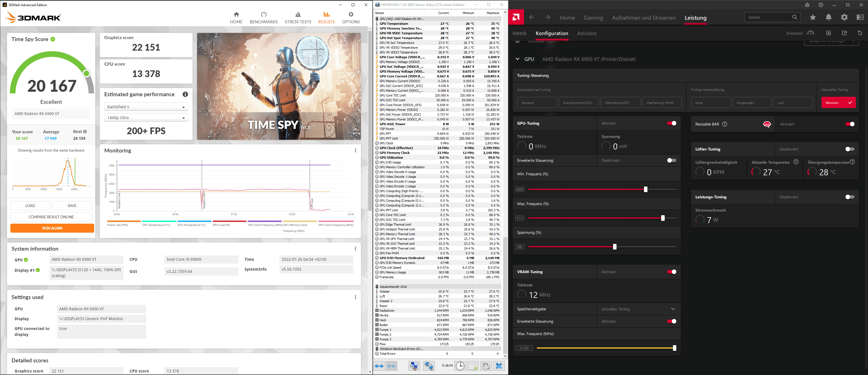Toggle GPU-Tuning Aktiviert switch
Image resolution: width=868 pixels, height=375 pixels.
click(x=672, y=123)
